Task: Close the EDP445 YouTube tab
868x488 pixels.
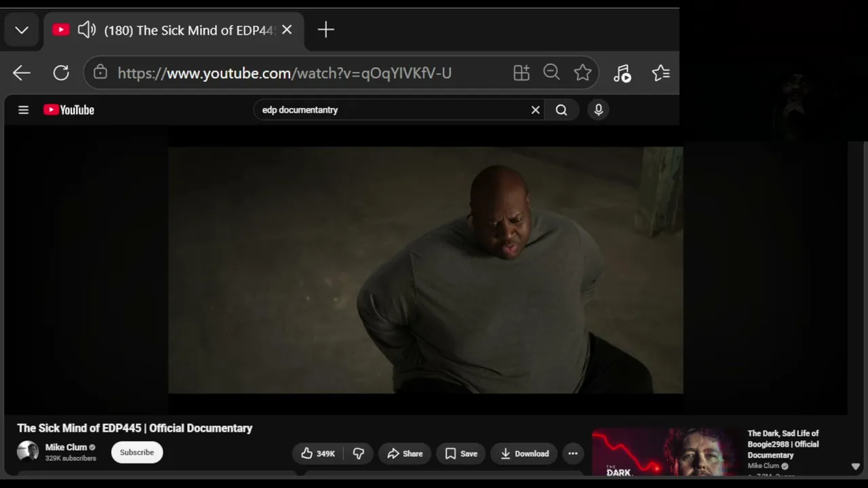Action: [x=287, y=30]
